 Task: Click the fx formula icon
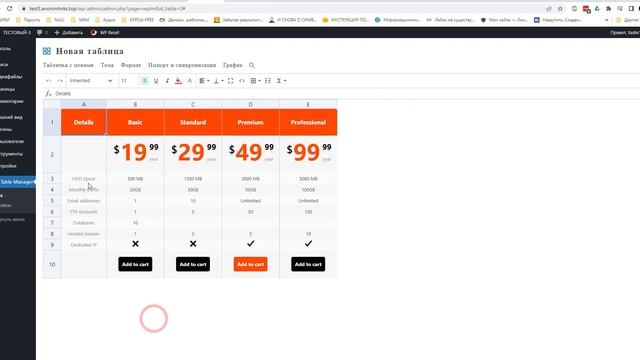(48, 93)
